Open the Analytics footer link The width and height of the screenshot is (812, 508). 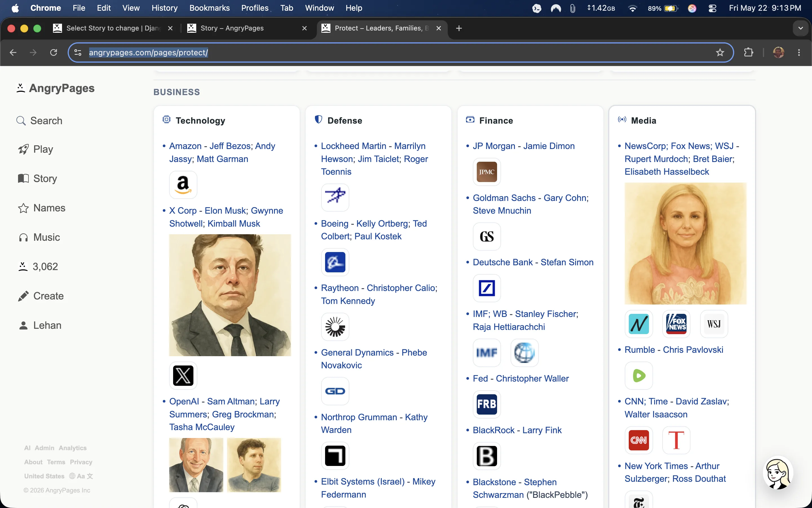point(72,448)
